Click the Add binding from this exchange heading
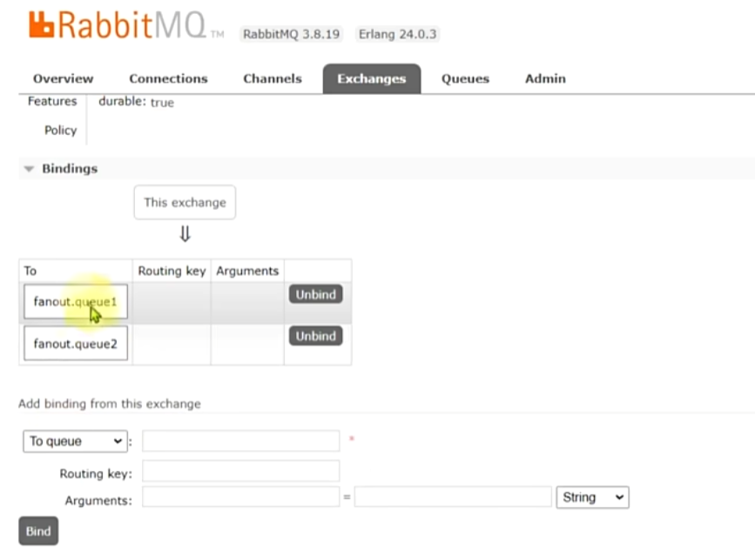755x560 pixels. (110, 403)
